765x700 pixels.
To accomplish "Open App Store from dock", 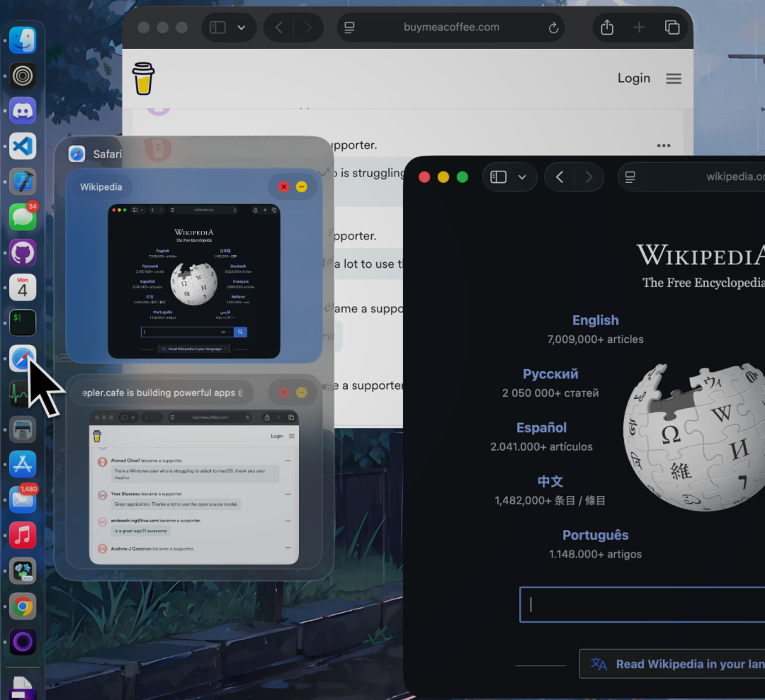I will click(x=23, y=464).
